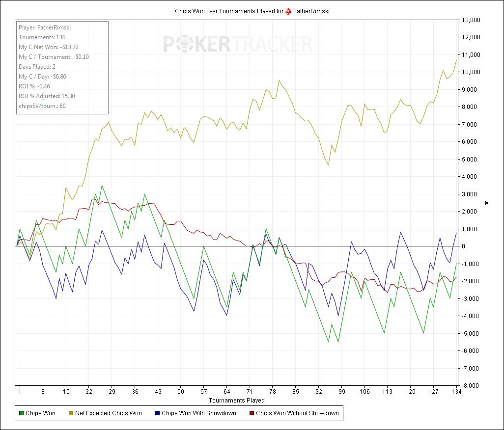Click the "Tournaments Played" x-axis label
Image resolution: width=504 pixels, height=430 pixels.
point(236,401)
